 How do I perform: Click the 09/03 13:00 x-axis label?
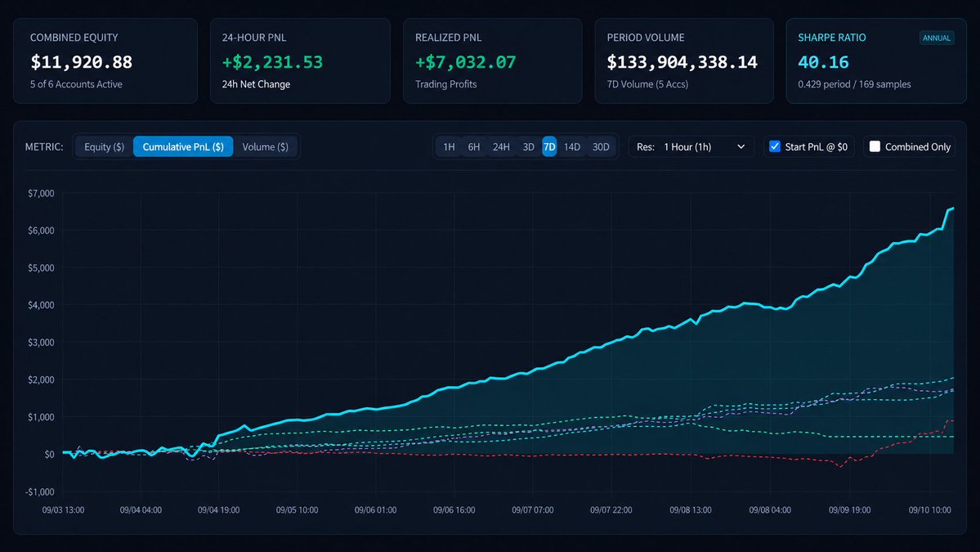coord(63,510)
